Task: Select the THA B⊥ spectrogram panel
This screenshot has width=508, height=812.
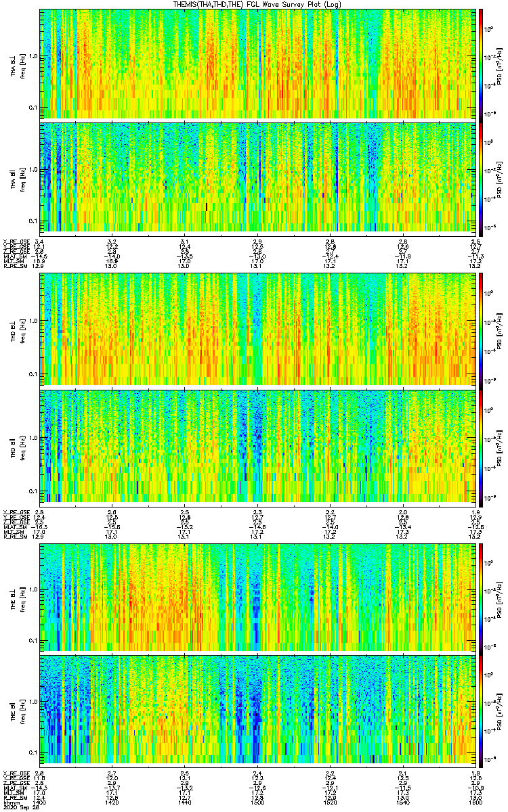Action: [257, 64]
